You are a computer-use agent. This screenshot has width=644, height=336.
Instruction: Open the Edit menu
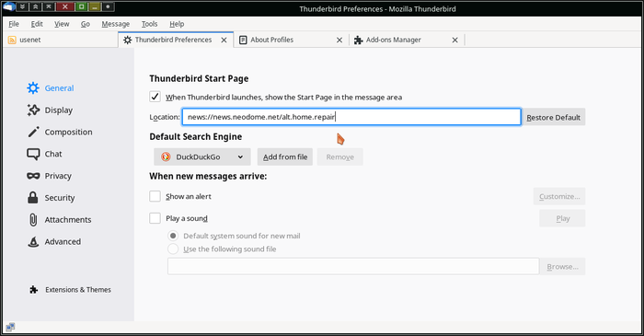(37, 24)
